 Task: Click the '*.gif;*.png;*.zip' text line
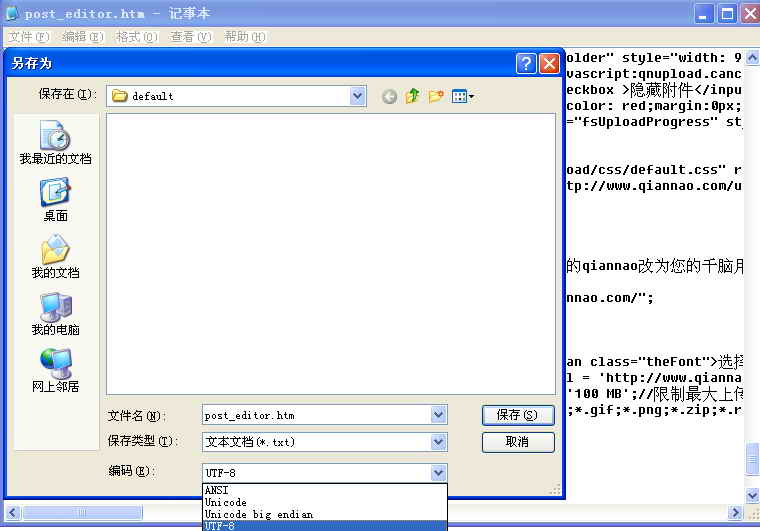tap(654, 410)
